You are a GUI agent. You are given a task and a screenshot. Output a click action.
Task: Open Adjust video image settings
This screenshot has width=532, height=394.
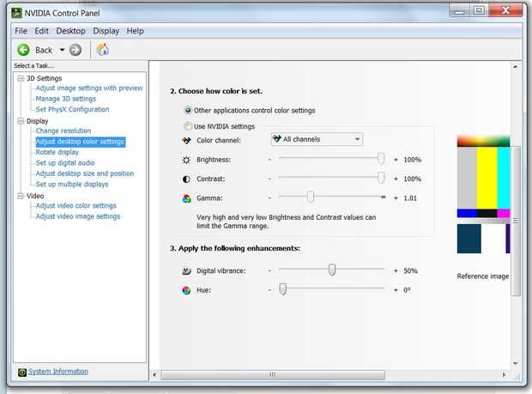point(78,216)
